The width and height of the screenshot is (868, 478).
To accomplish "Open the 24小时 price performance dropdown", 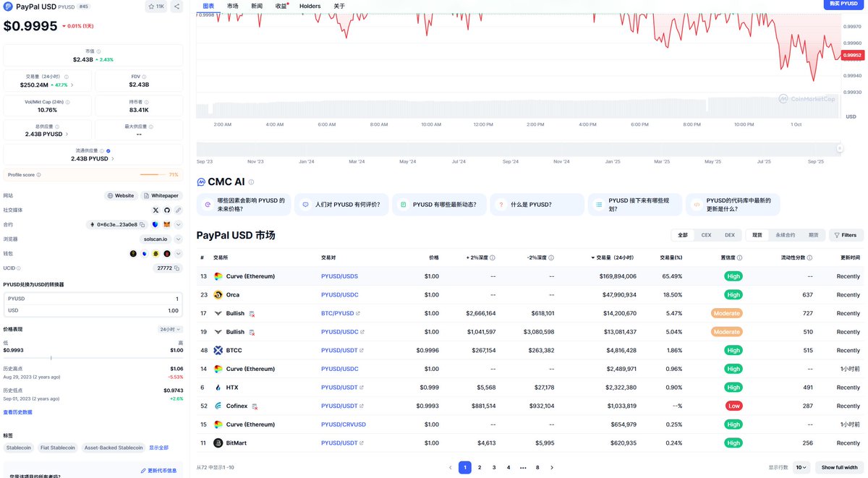I will point(171,329).
